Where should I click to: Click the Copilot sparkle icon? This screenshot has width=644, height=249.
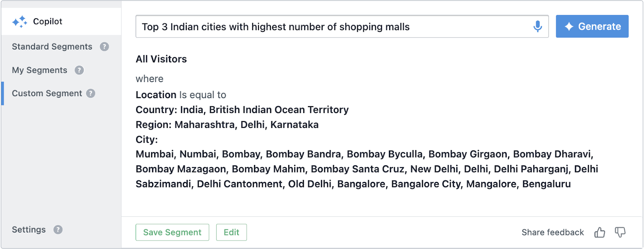20,22
